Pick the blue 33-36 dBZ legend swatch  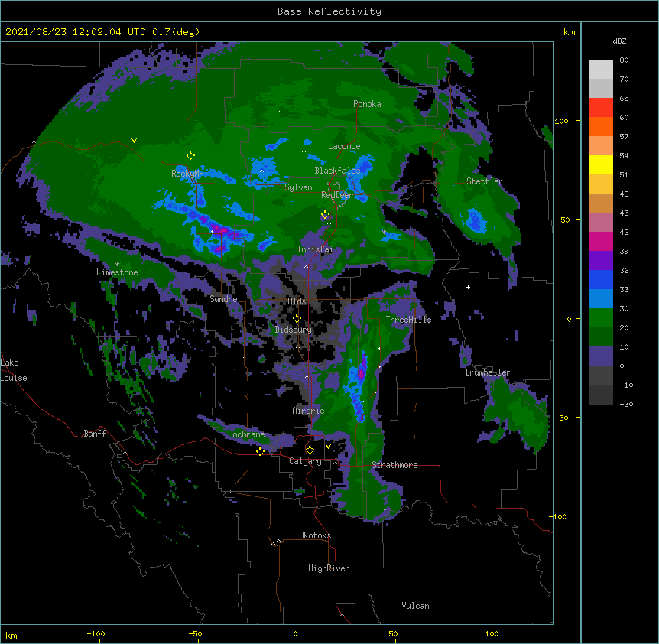click(x=601, y=279)
